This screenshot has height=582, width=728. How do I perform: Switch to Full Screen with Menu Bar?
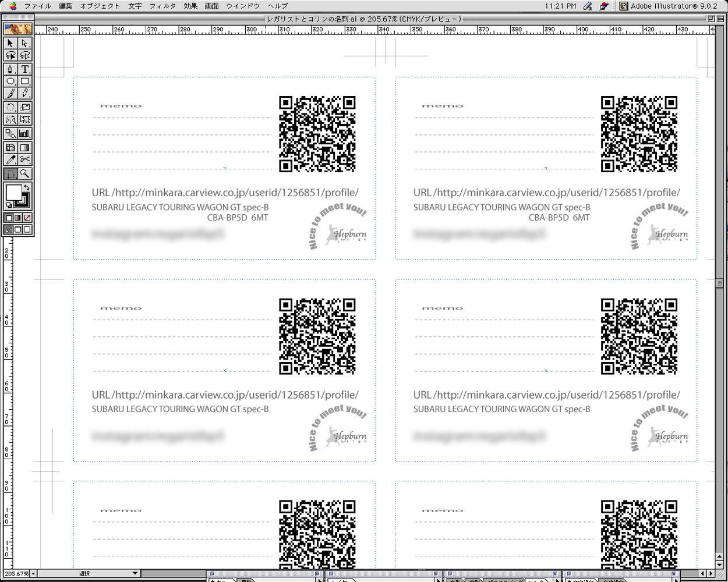(17, 230)
